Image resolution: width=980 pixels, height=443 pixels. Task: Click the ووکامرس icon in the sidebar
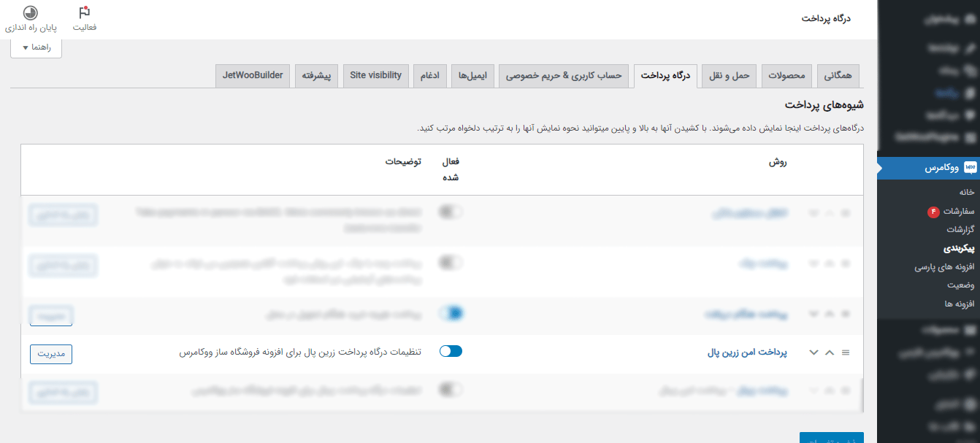969,167
